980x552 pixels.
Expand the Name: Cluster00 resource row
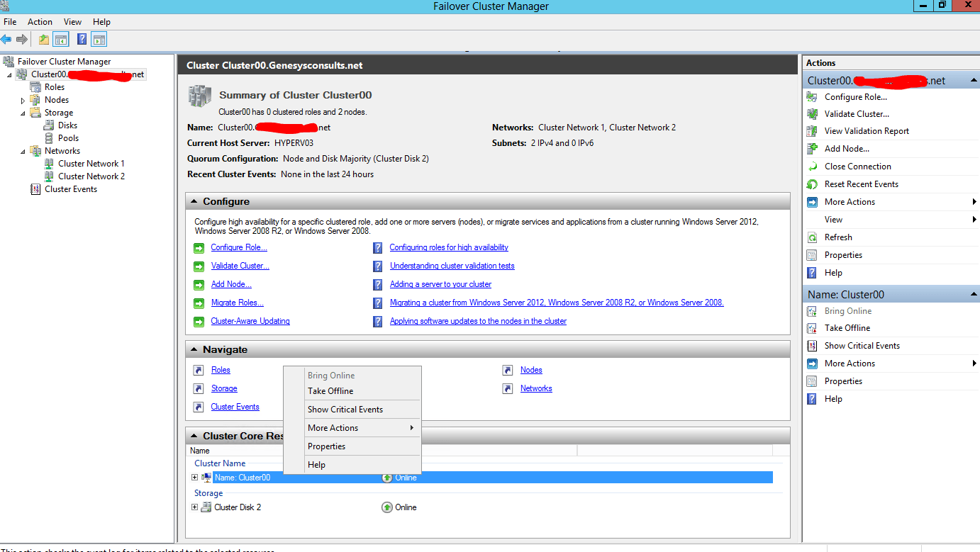[195, 478]
